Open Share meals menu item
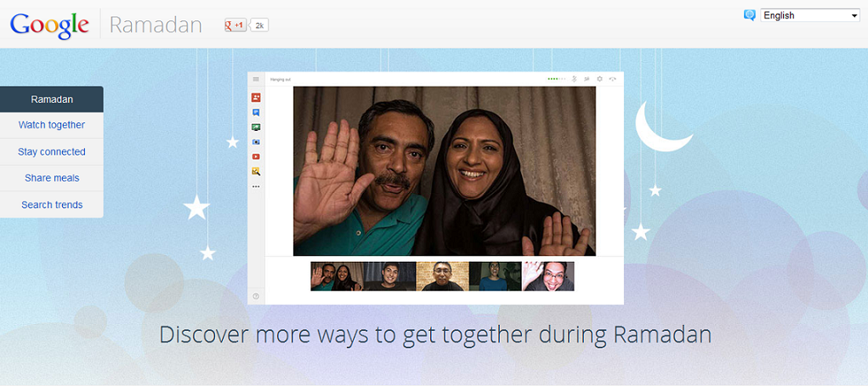 [52, 178]
